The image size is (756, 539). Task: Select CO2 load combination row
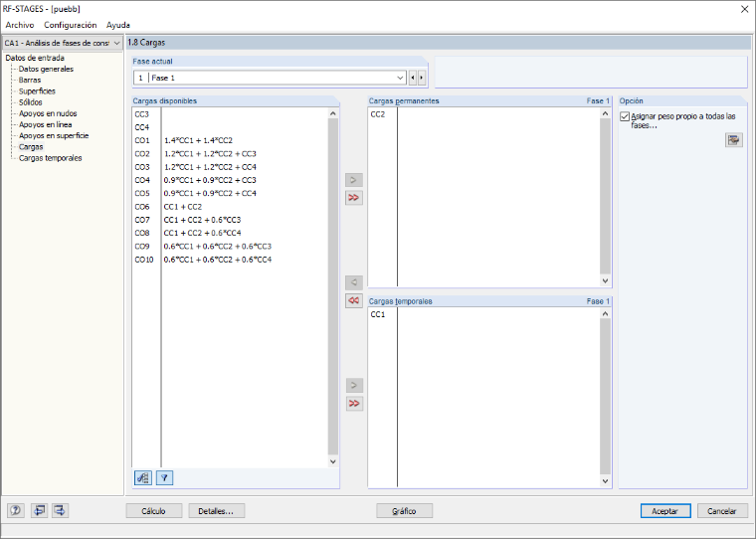coord(231,154)
